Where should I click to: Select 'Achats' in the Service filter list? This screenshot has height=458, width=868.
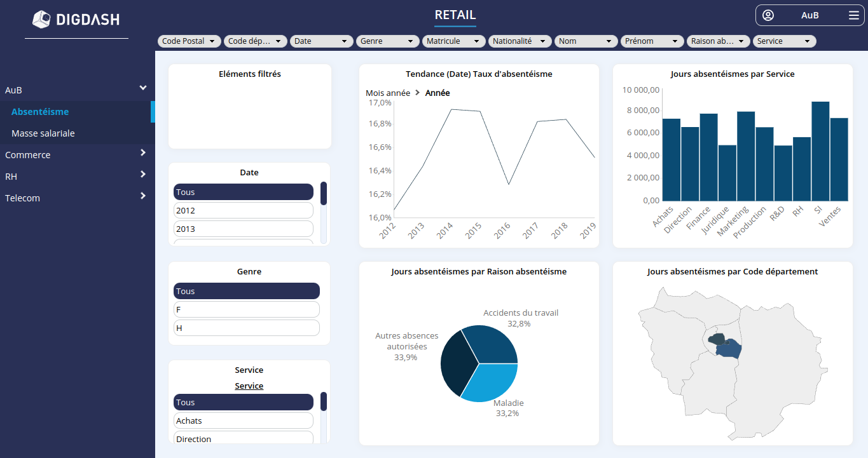pos(243,420)
